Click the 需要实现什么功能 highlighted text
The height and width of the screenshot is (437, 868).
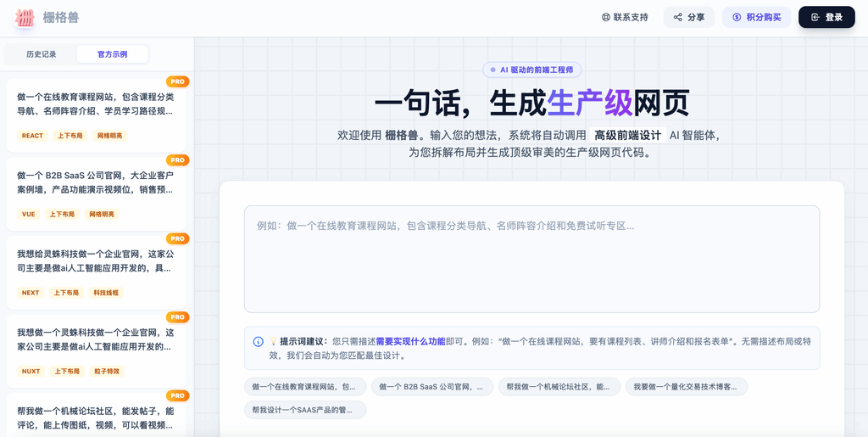tap(410, 341)
